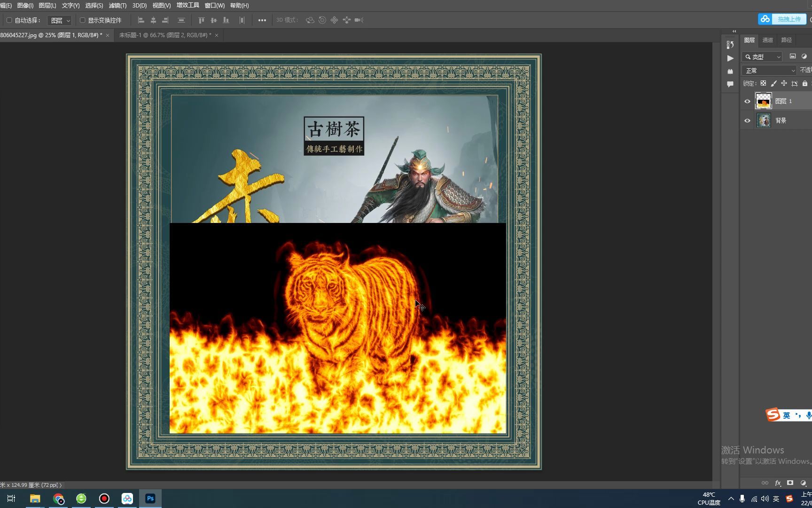Viewport: 812px width, 508px height.
Task: Toggle lock position icon
Action: coord(784,83)
